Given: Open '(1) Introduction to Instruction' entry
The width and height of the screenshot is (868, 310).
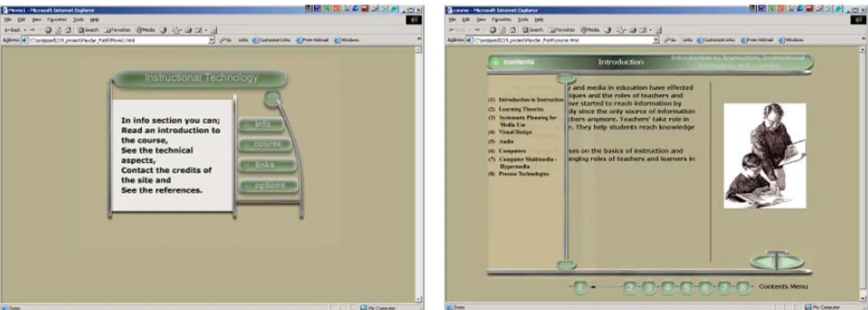Looking at the screenshot, I should (x=526, y=101).
